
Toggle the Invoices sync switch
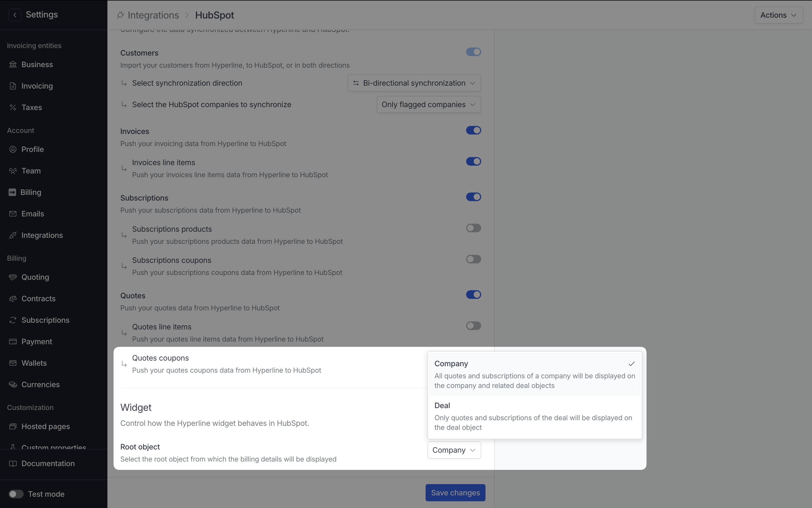pyautogui.click(x=473, y=130)
